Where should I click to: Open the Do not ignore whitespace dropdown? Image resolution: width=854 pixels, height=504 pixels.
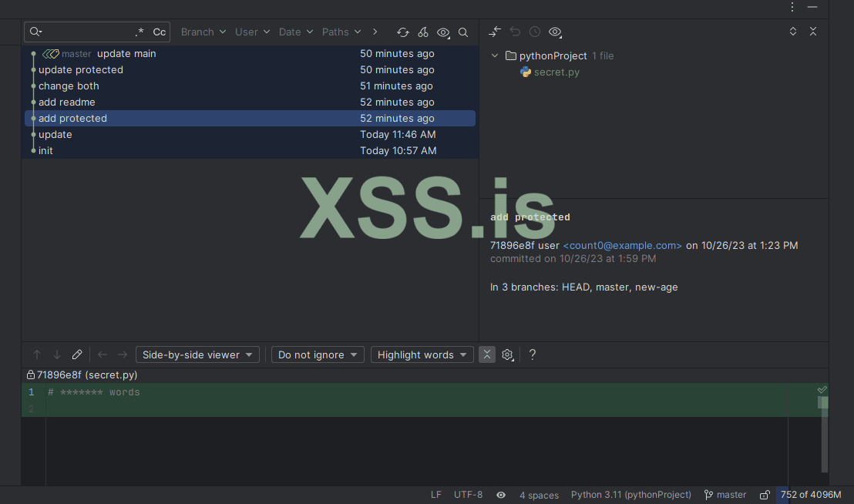click(318, 354)
